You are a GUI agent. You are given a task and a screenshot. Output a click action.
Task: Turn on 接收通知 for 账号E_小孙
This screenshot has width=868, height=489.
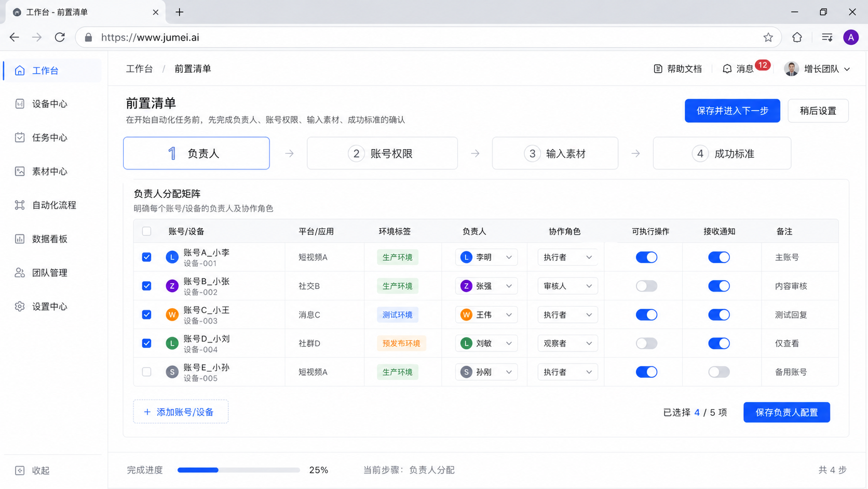pos(719,372)
